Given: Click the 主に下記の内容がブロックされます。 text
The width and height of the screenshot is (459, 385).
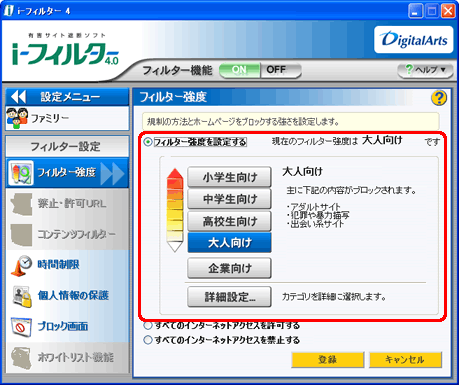Looking at the screenshot, I should pos(351,191).
